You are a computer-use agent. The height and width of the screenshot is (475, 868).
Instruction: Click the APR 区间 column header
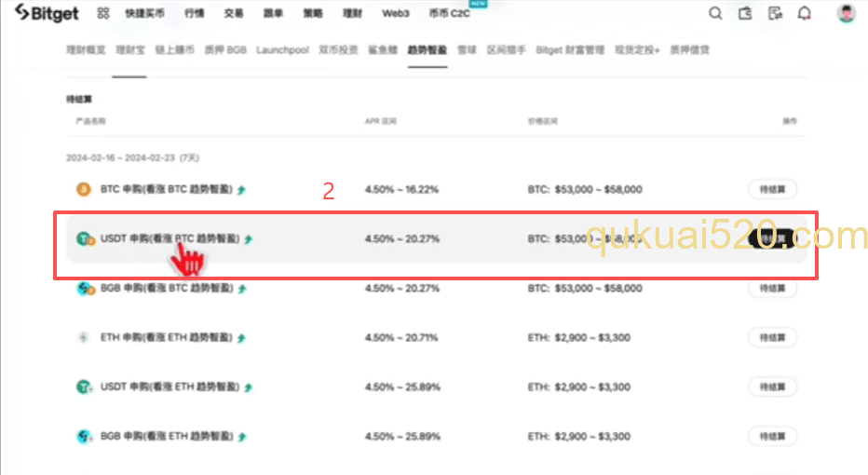pyautogui.click(x=381, y=121)
